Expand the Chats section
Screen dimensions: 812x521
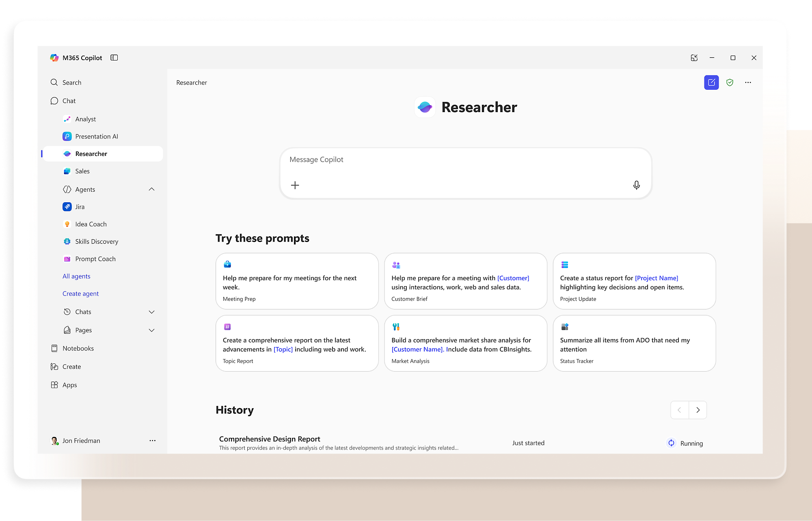point(151,312)
